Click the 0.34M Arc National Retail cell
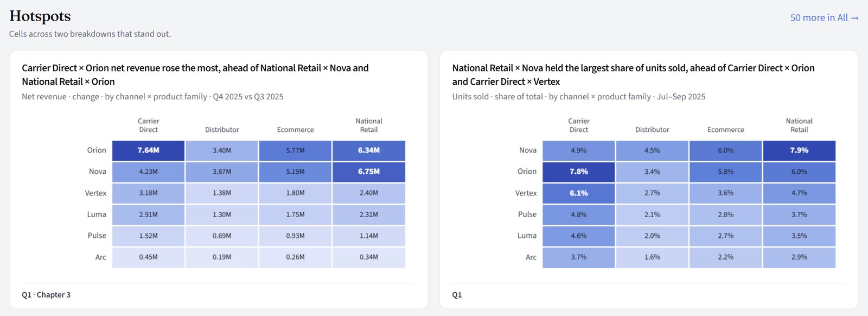Image resolution: width=868 pixels, height=316 pixels. [x=369, y=257]
